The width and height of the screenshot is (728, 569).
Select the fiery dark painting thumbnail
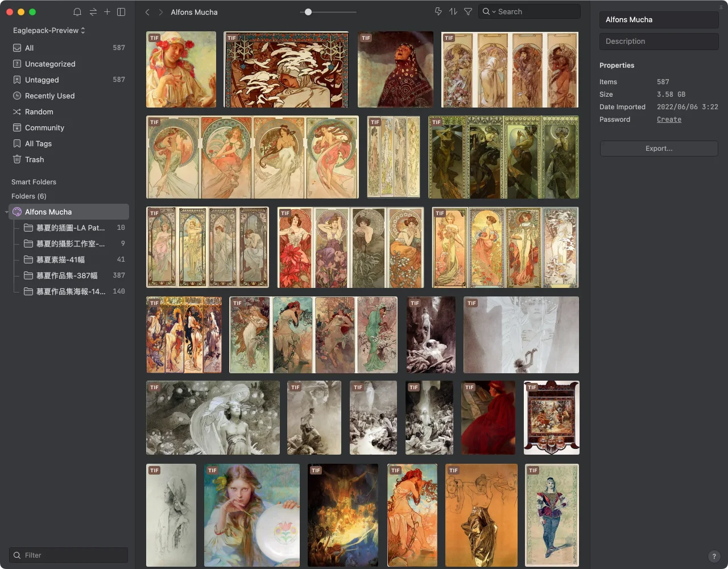coord(343,515)
